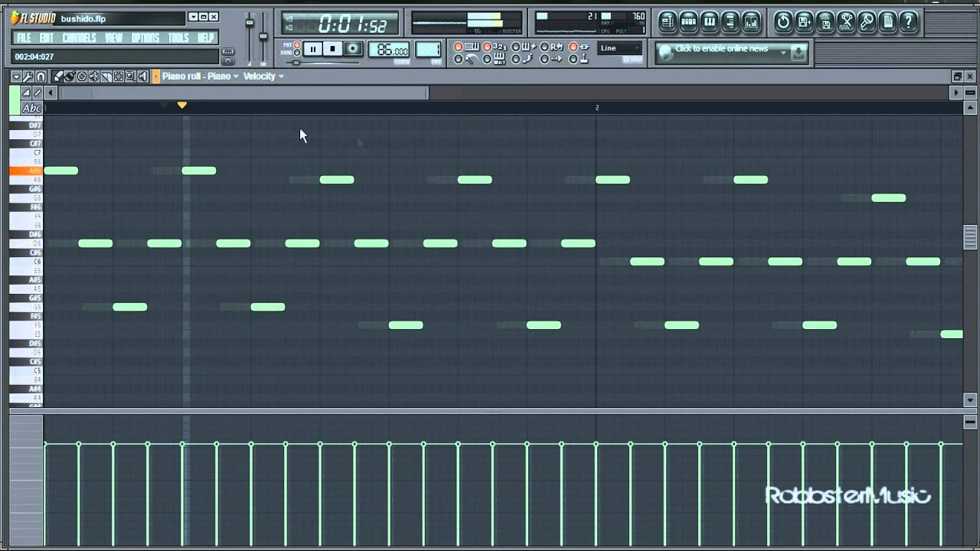This screenshot has height=551, width=980.
Task: Click the Undo history icon
Action: point(783,21)
